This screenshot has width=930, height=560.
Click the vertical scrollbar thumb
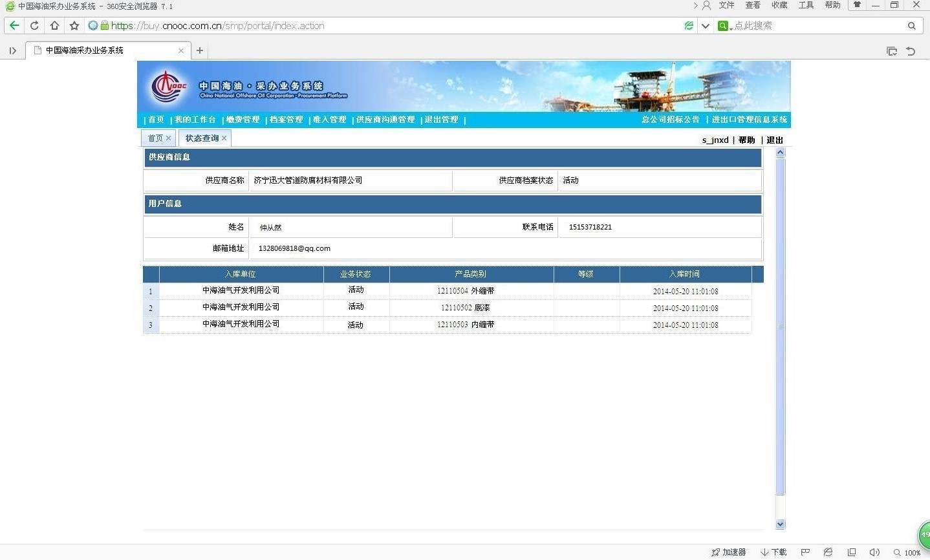tap(780, 327)
